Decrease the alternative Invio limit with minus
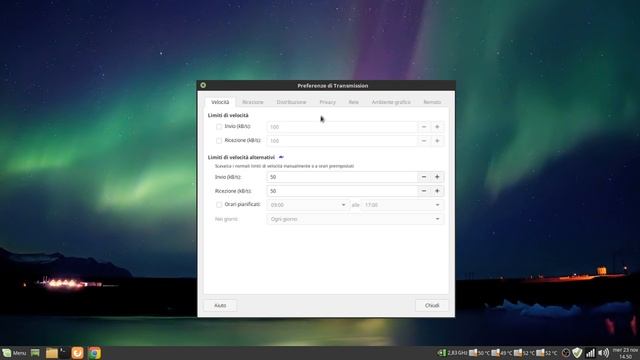 point(424,177)
